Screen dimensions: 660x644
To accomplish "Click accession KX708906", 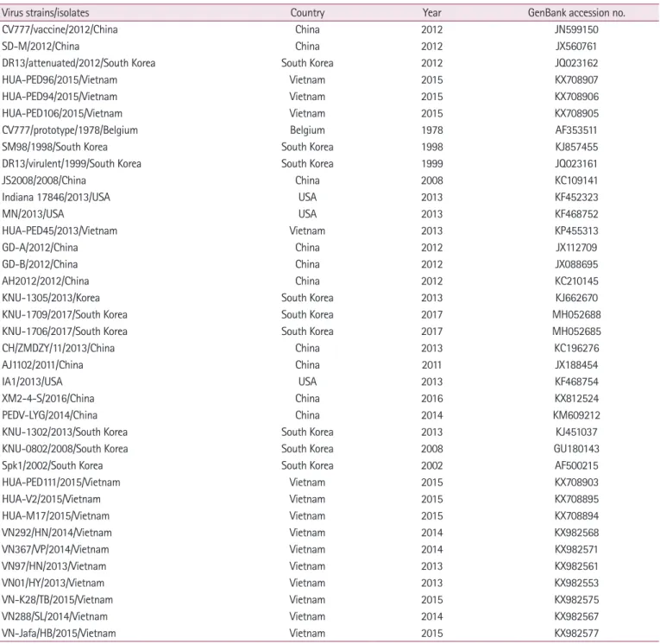I will [576, 97].
